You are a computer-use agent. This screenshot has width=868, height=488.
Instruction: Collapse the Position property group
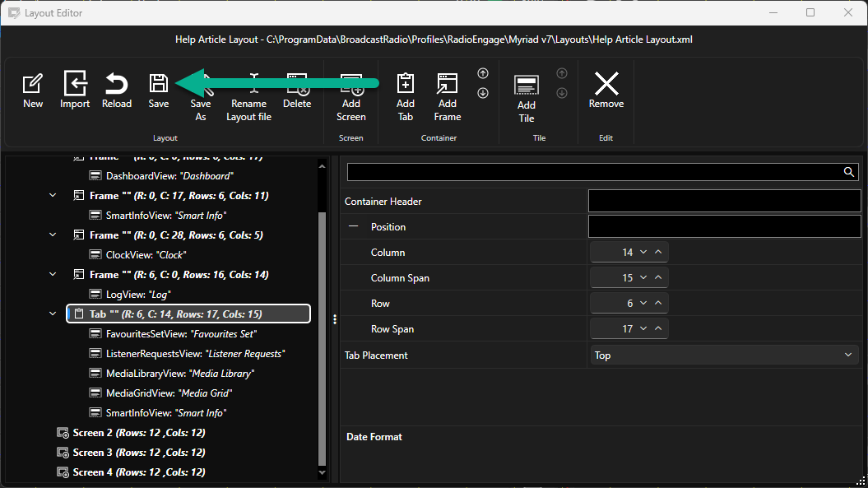[x=353, y=226]
